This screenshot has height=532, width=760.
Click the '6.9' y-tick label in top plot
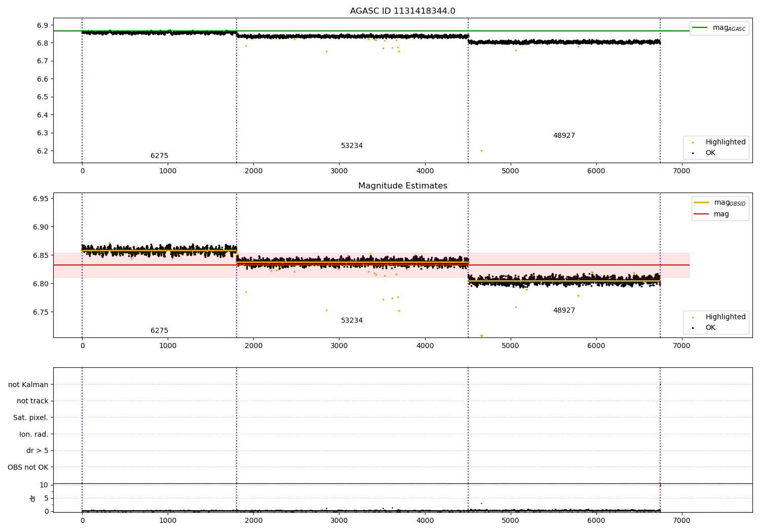click(x=43, y=25)
